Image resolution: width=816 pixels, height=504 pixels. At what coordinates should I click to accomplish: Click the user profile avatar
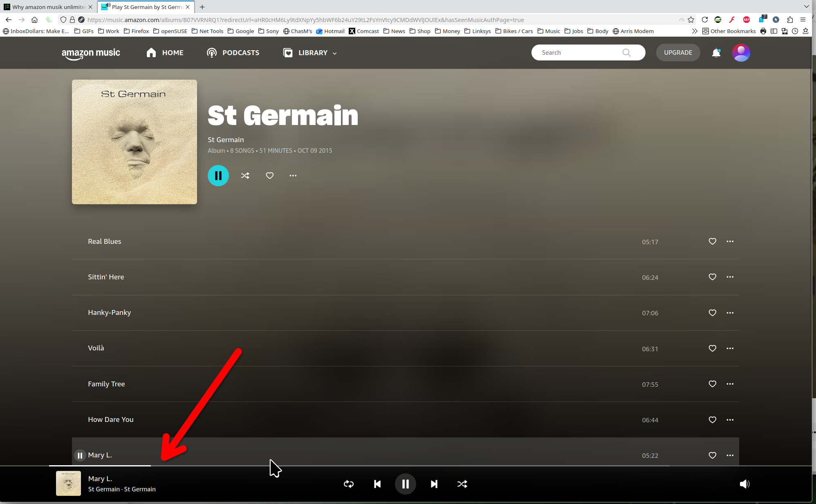[741, 53]
